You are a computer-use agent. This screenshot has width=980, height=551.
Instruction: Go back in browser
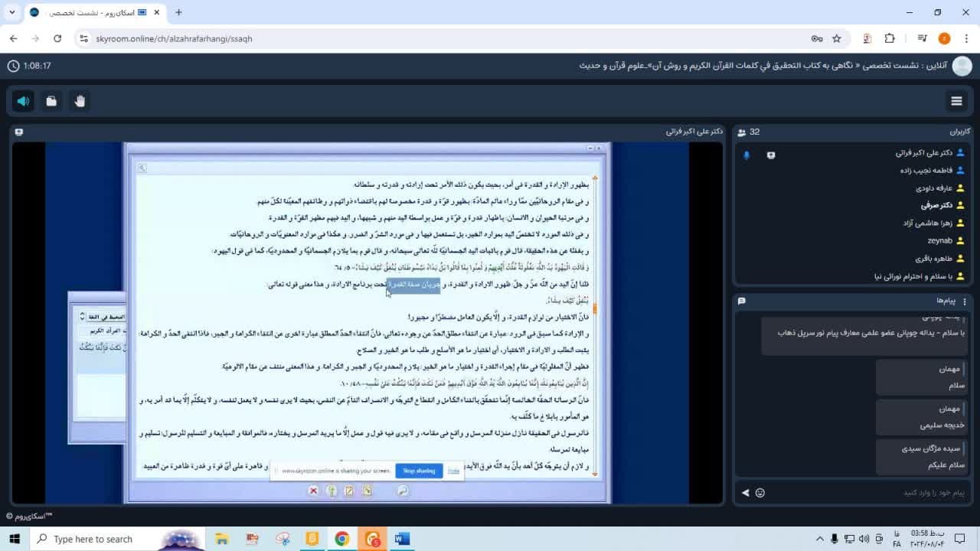[13, 38]
